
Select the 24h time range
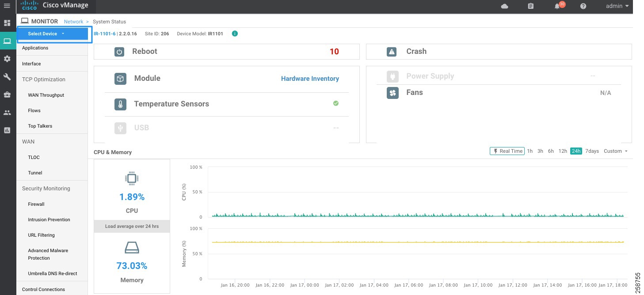[x=576, y=151]
